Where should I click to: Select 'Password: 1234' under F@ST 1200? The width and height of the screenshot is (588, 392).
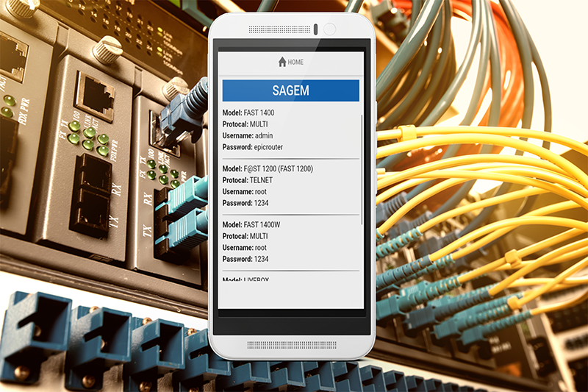point(245,203)
